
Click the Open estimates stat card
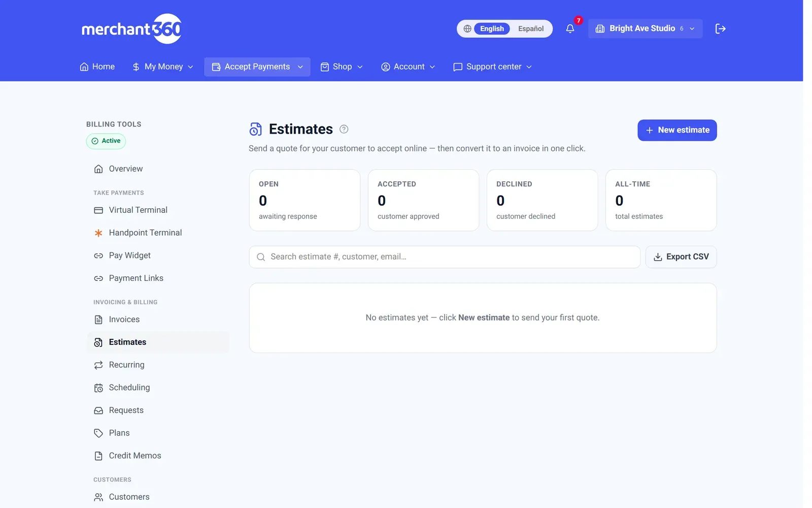point(304,200)
